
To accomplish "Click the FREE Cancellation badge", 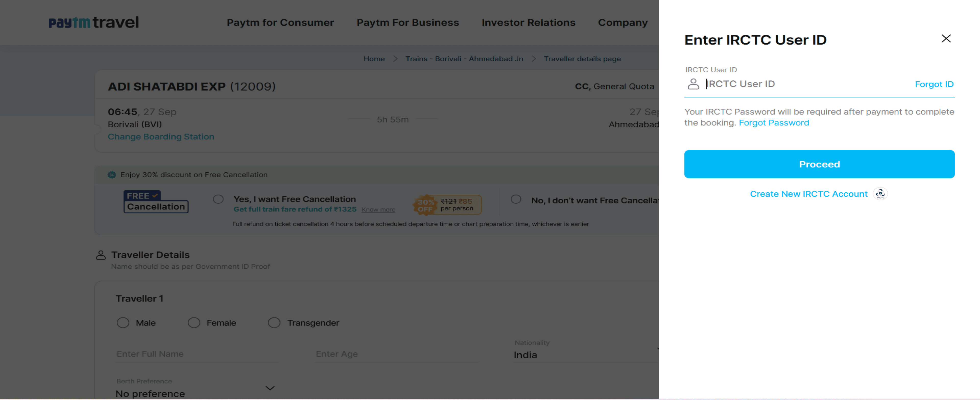I will 156,202.
